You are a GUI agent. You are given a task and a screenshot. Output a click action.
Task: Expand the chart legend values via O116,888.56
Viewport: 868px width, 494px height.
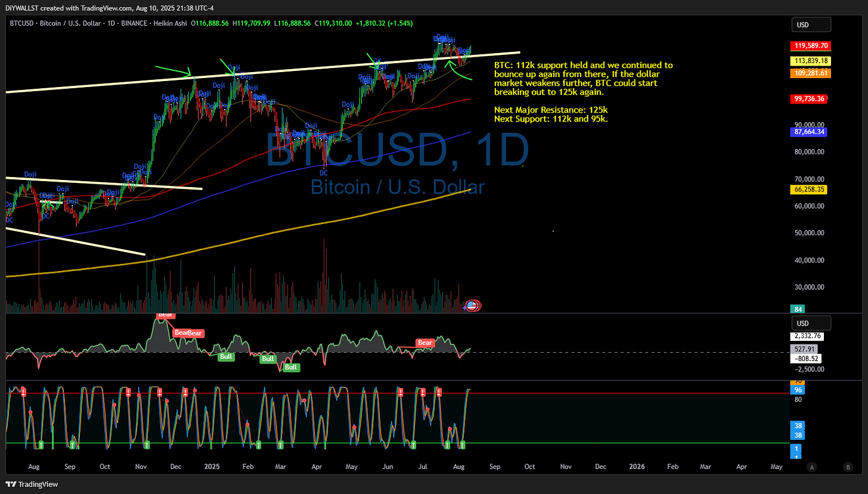point(210,23)
